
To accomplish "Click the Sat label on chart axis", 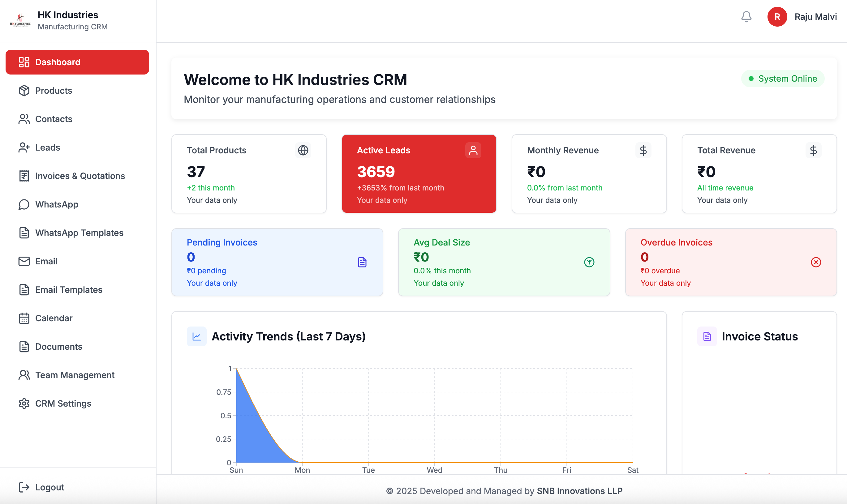I will [633, 470].
